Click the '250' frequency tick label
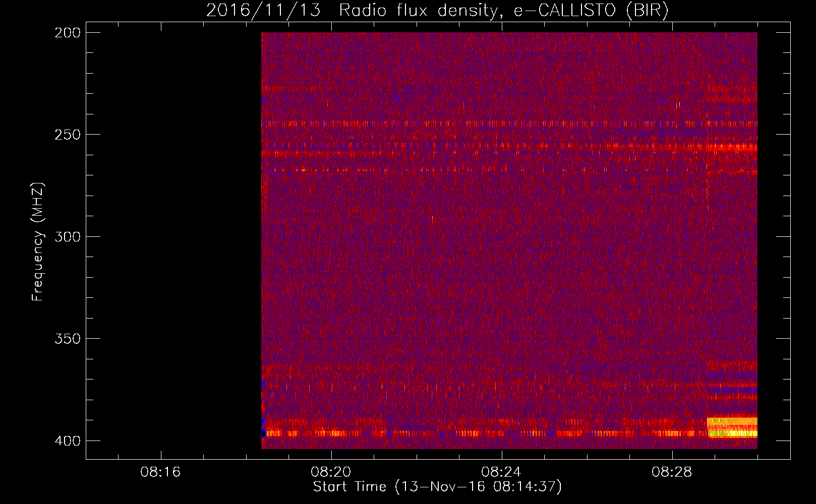Viewport: 816px width, 504px height. click(x=68, y=135)
